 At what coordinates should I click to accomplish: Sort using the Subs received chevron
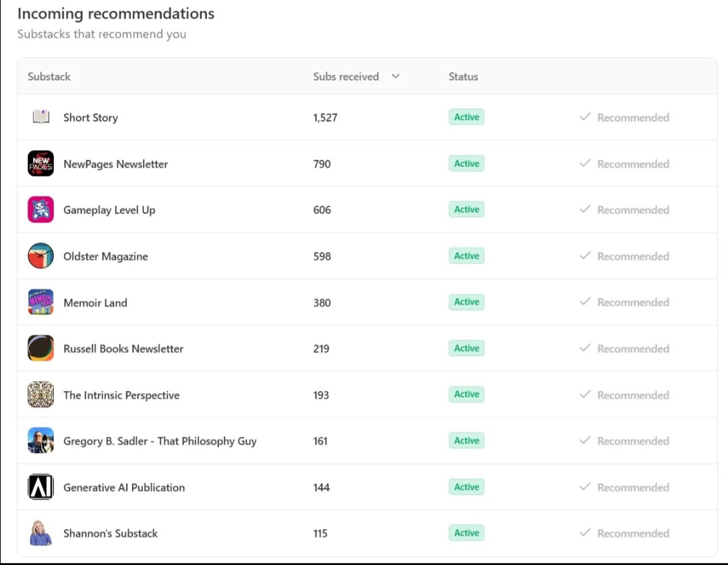coord(396,77)
